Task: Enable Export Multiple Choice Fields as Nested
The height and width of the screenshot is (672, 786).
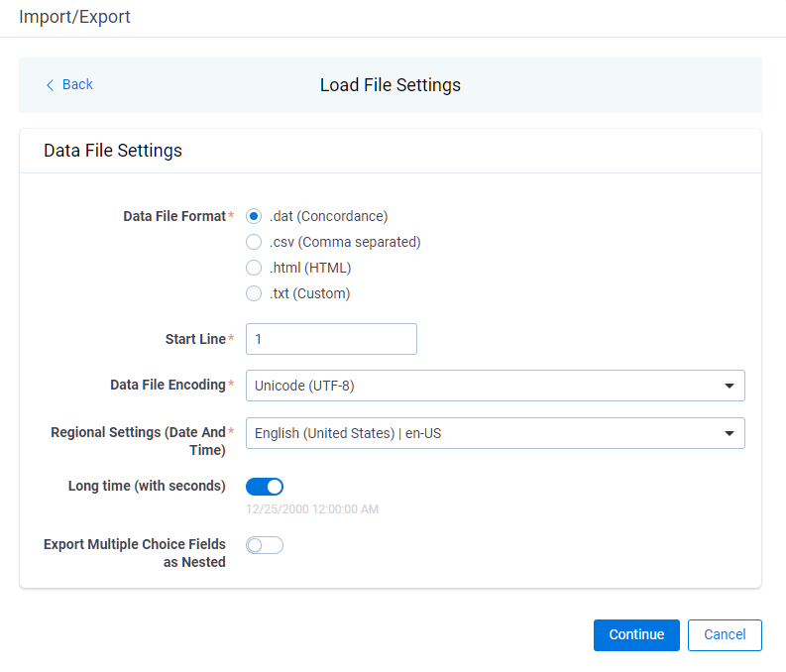Action: point(265,545)
